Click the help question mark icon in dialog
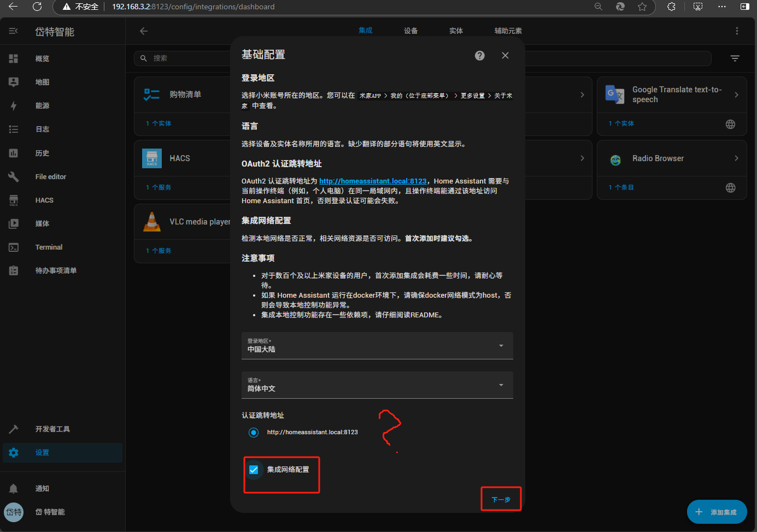Image resolution: width=757 pixels, height=532 pixels. click(479, 56)
